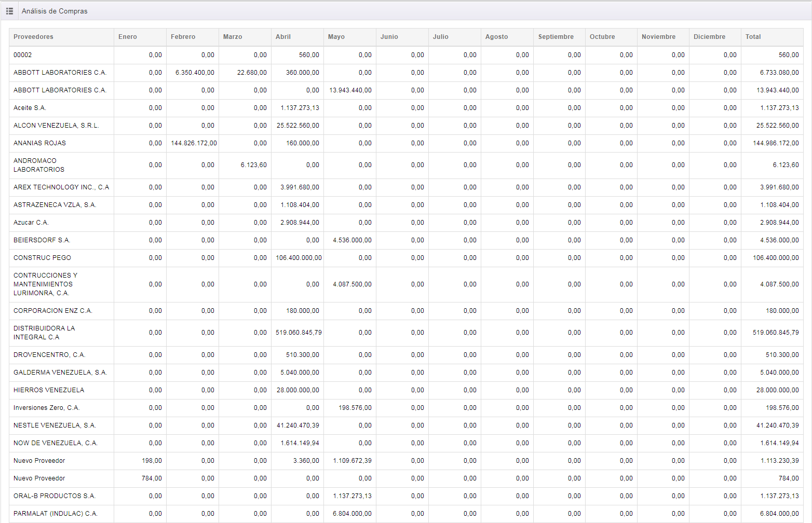
Task: Click the Agosto column header
Action: (507, 37)
